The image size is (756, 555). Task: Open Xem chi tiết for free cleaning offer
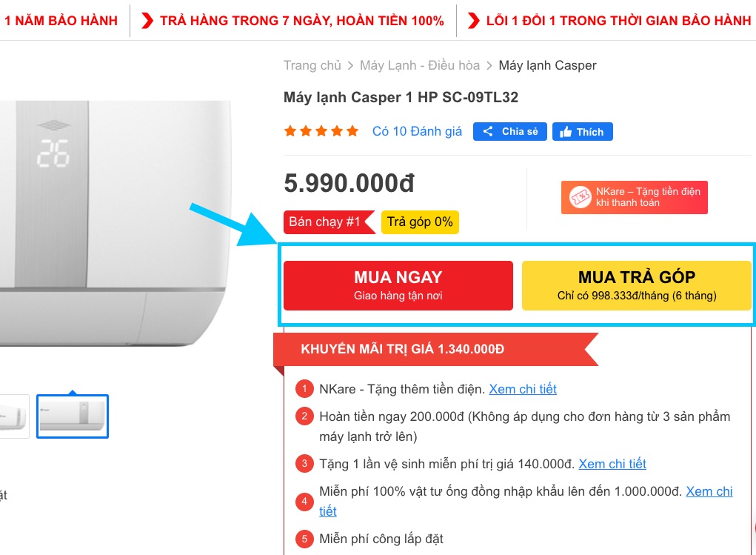click(612, 464)
